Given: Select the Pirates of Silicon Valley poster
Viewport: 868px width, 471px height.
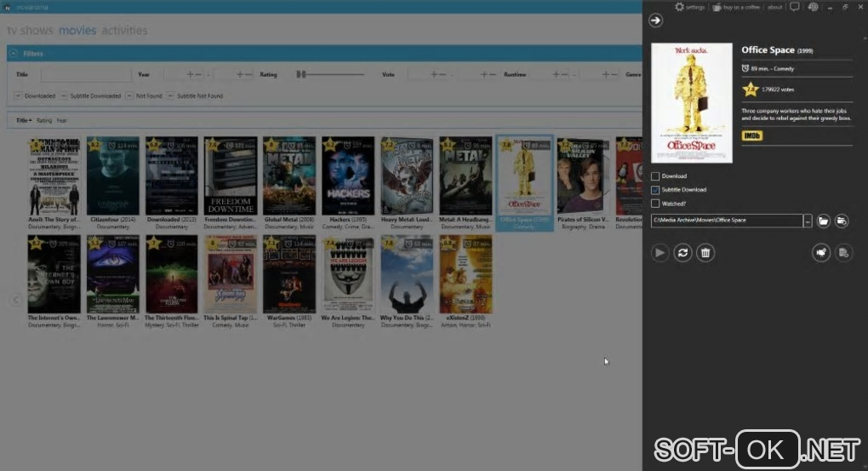Looking at the screenshot, I should 583,176.
